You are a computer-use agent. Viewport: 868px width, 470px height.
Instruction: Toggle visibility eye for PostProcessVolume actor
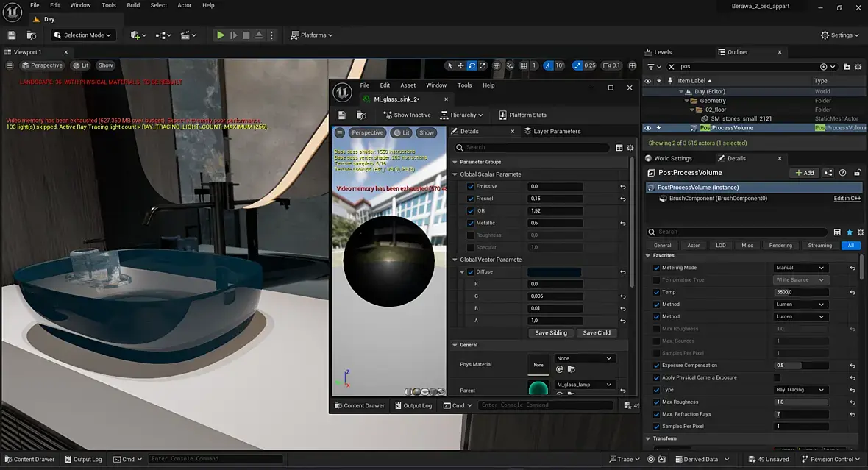(x=647, y=128)
